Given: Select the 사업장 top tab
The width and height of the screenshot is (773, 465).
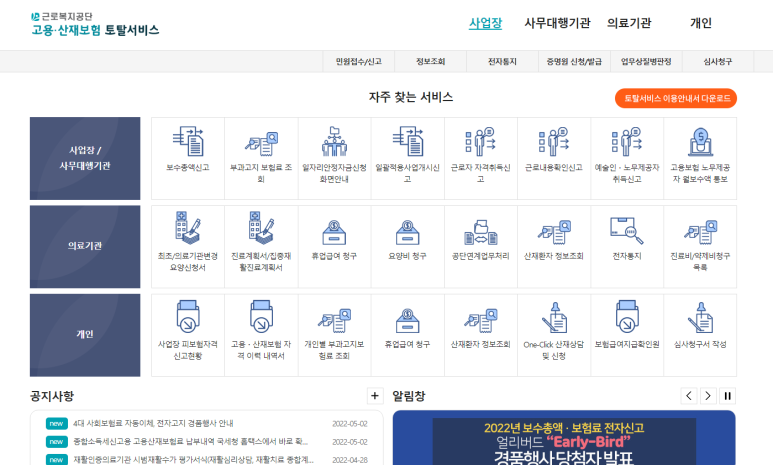Looking at the screenshot, I should pyautogui.click(x=486, y=23).
